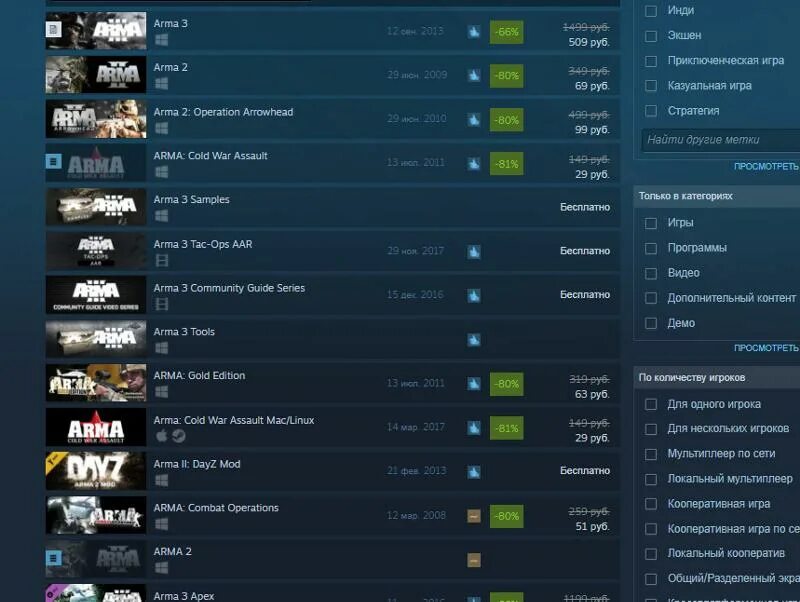
Task: Toggle the Видео category checkbox
Action: 651,273
